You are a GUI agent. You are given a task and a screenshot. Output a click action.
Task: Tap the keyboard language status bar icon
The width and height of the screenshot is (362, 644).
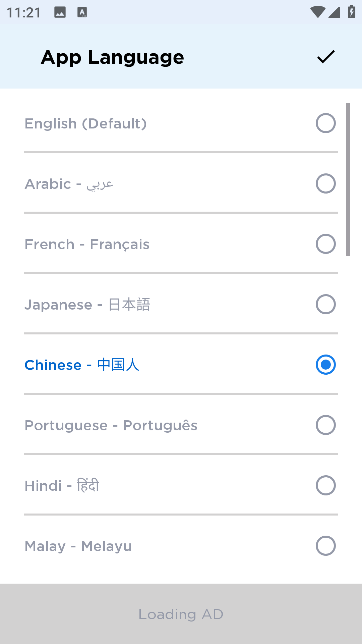pos(82,12)
